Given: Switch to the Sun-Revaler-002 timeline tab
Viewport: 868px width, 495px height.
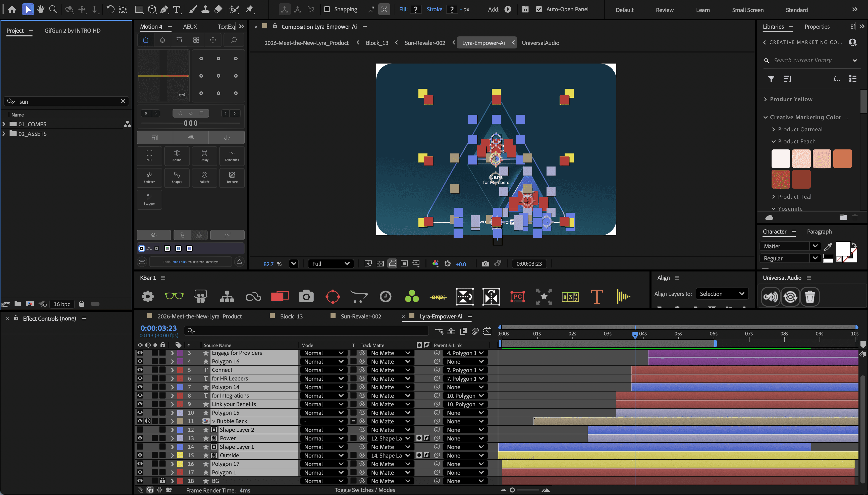Looking at the screenshot, I should (360, 316).
